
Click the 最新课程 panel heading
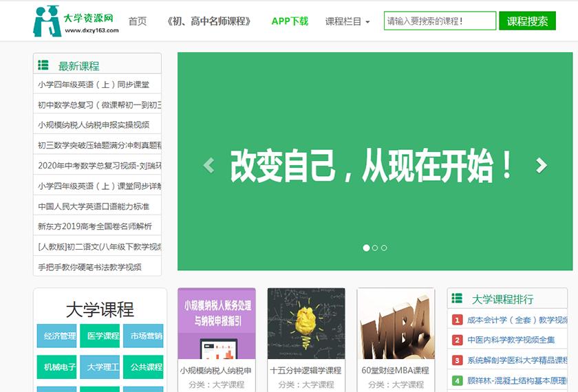79,66
